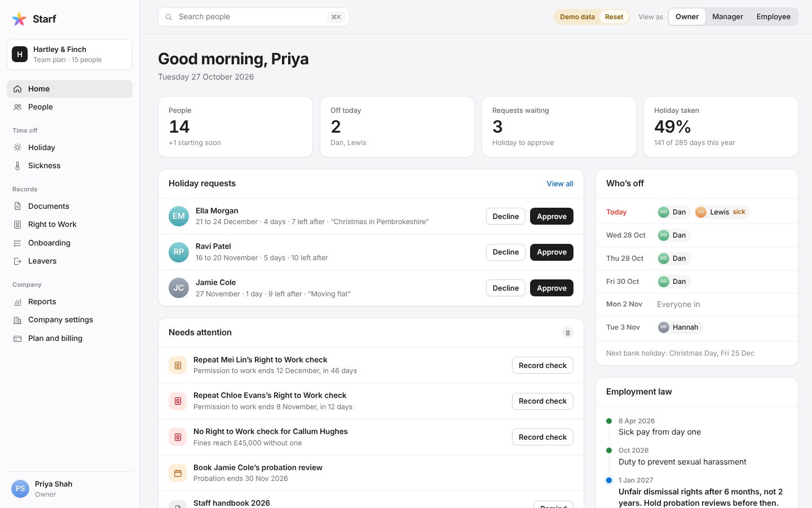Approve Jamie Cole's holiday request

click(551, 288)
